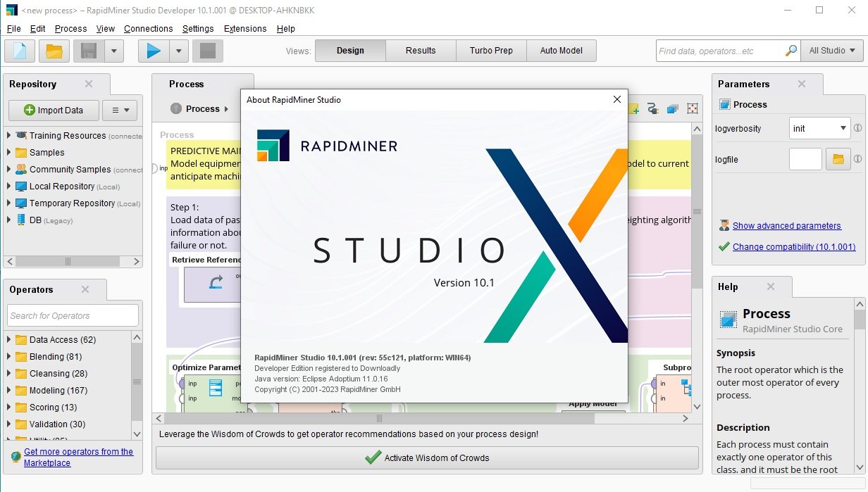
Task: Run the process with the blue play button
Action: point(153,51)
